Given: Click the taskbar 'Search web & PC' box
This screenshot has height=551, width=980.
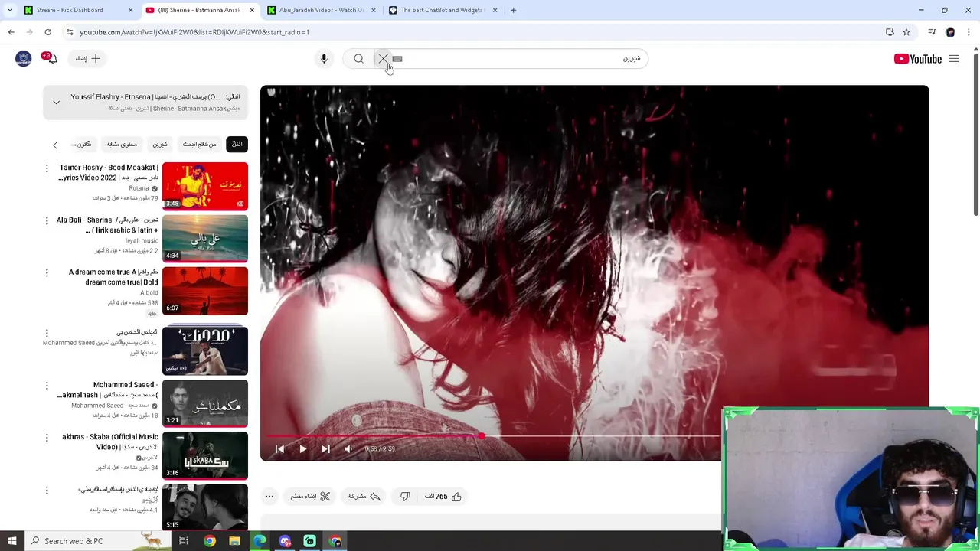Looking at the screenshot, I should click(96, 541).
